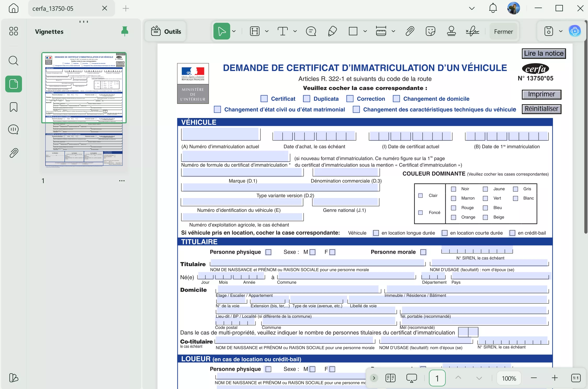Check the Duplicata checkbox
Screen dimensions: 588x389
click(x=306, y=99)
